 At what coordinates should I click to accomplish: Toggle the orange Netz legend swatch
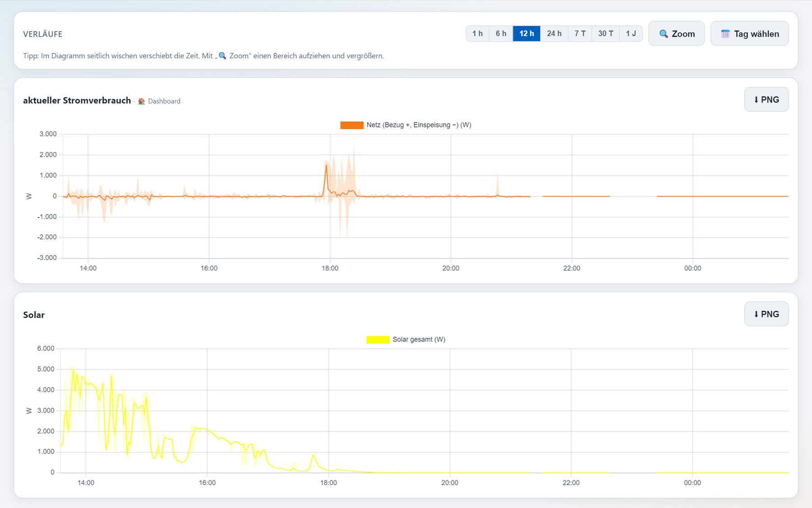click(x=352, y=125)
